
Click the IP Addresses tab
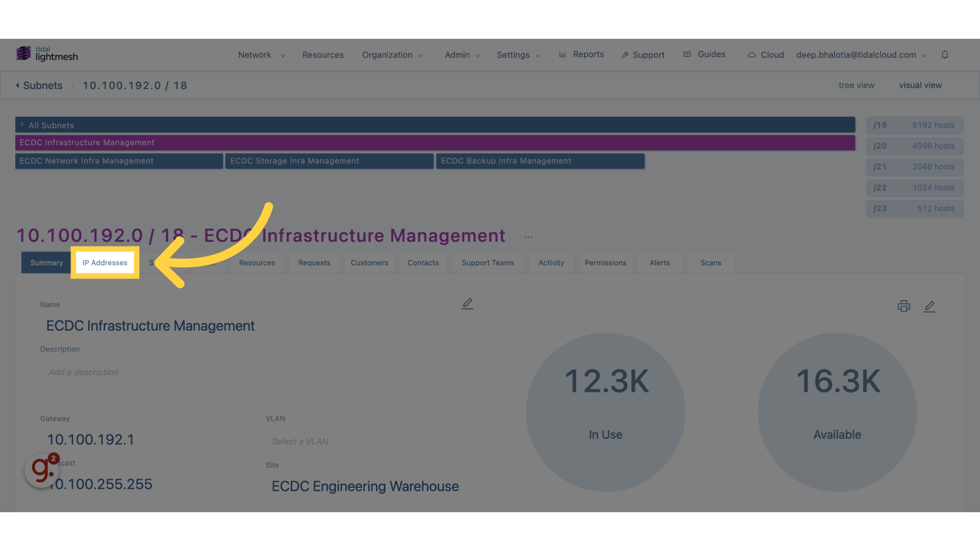tap(104, 262)
